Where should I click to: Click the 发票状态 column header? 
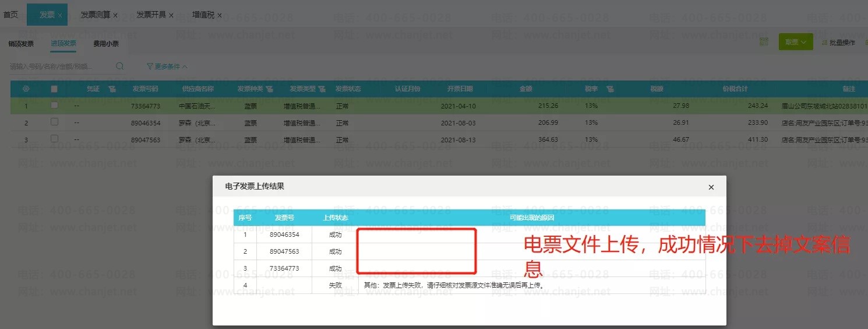tap(348, 89)
